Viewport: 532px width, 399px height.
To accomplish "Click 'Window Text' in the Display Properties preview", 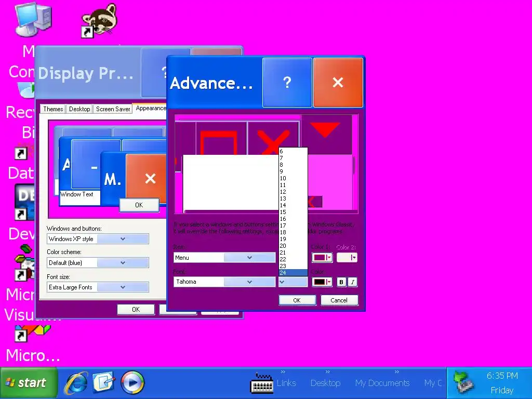I will click(77, 194).
